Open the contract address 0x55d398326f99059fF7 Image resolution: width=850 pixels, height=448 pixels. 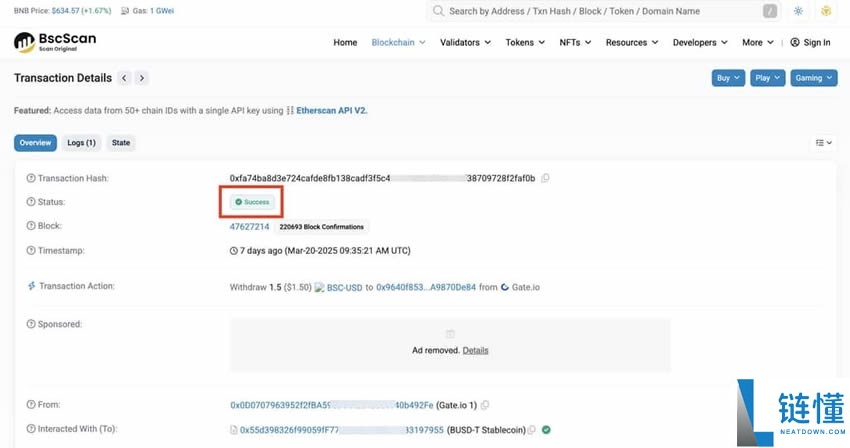[342, 430]
